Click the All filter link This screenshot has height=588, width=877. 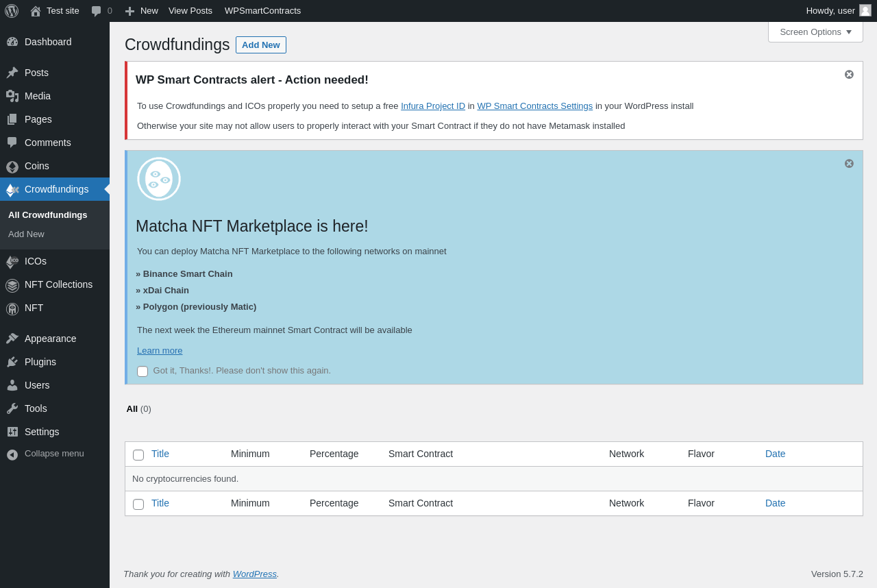tap(132, 409)
